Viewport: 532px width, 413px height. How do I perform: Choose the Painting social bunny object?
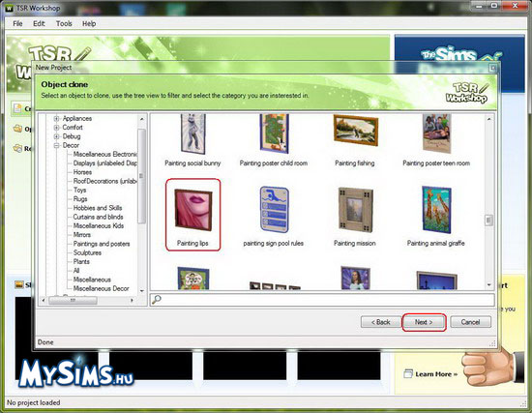pyautogui.click(x=193, y=134)
